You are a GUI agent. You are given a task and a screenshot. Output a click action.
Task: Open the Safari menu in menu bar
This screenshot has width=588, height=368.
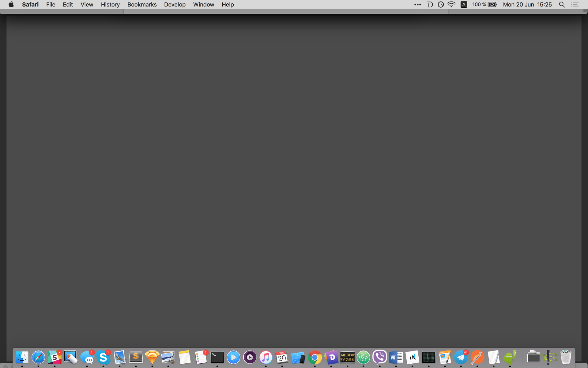coord(30,5)
